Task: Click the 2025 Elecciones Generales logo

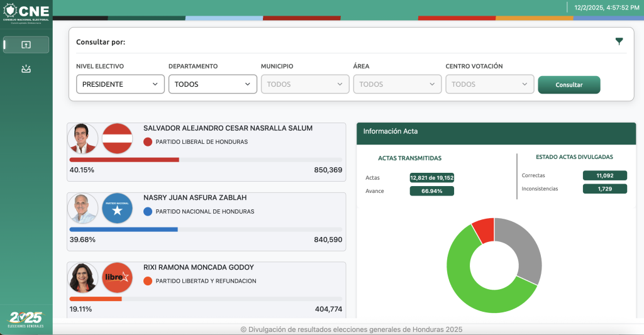Action: coord(26,319)
